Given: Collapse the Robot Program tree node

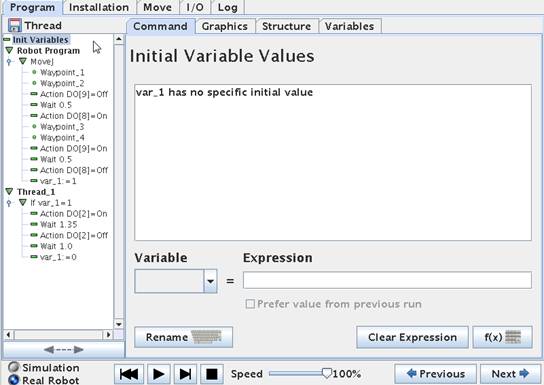Looking at the screenshot, I should 9,51.
